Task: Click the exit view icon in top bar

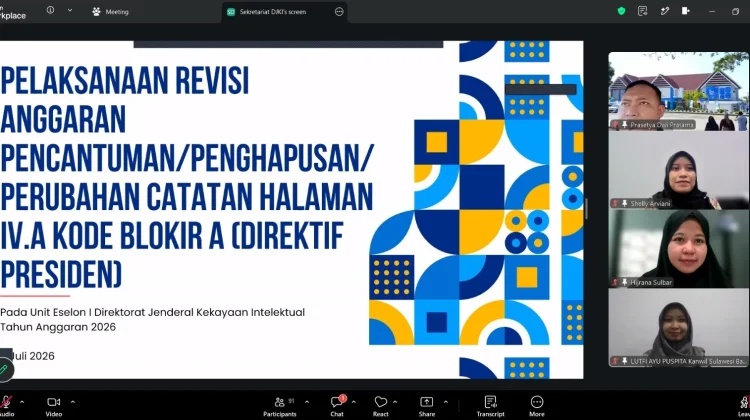Action: pos(686,11)
